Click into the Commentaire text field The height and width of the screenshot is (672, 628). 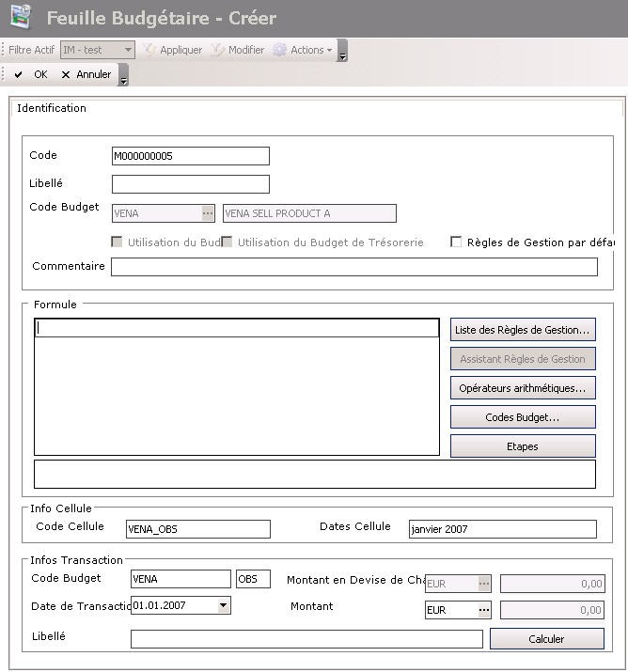pos(353,267)
